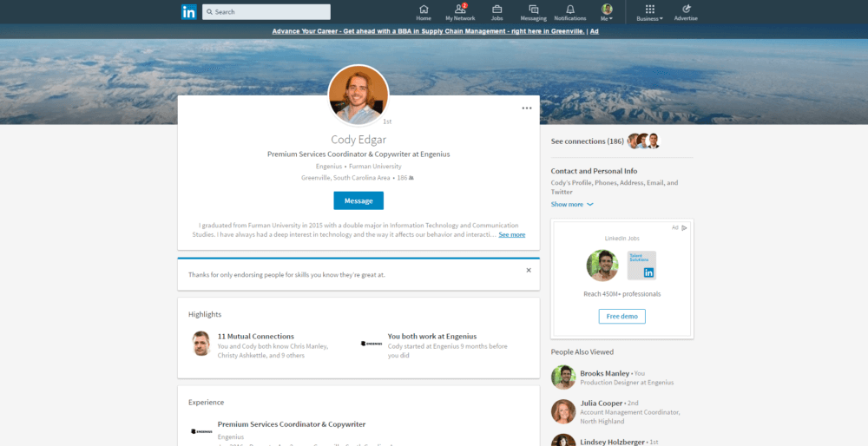Viewport: 868px width, 446px height.
Task: Click Engenius under the profile headline
Action: [x=329, y=167]
